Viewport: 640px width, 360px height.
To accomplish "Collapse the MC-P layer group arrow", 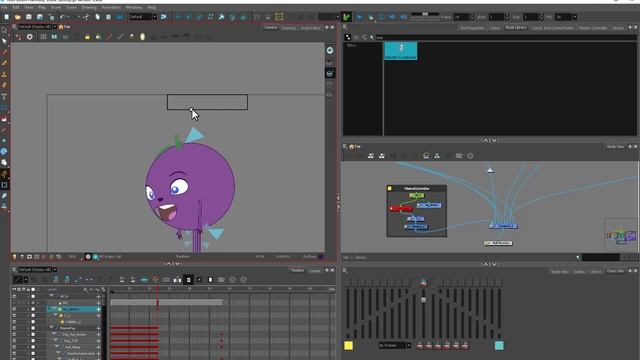I will click(x=51, y=296).
